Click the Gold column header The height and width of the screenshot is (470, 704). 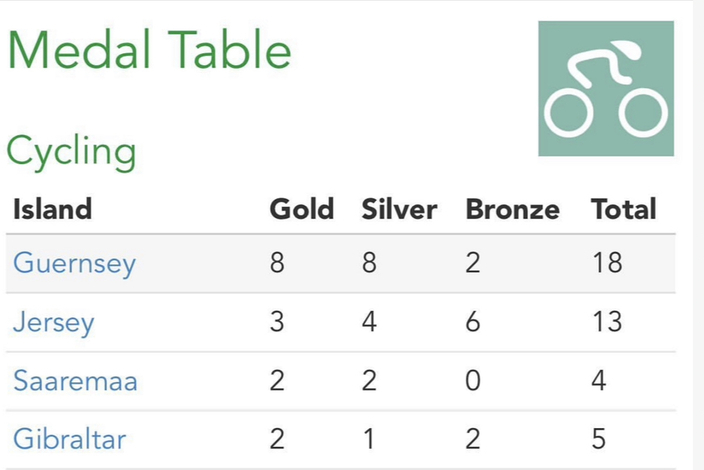click(x=302, y=209)
